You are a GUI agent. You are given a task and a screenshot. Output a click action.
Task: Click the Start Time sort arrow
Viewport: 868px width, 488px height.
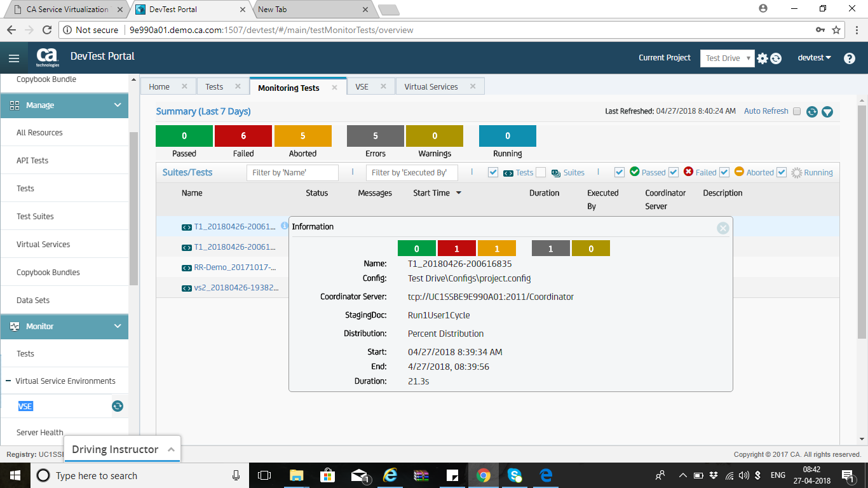(459, 193)
